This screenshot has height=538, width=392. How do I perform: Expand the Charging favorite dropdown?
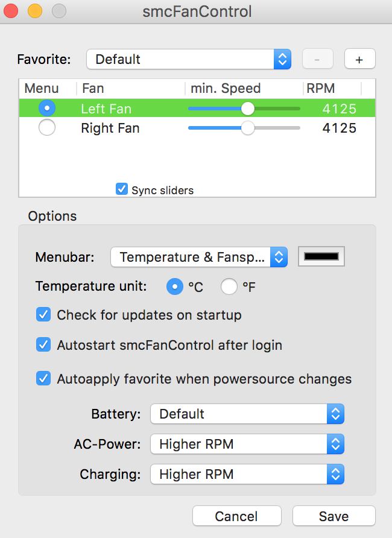click(x=247, y=474)
